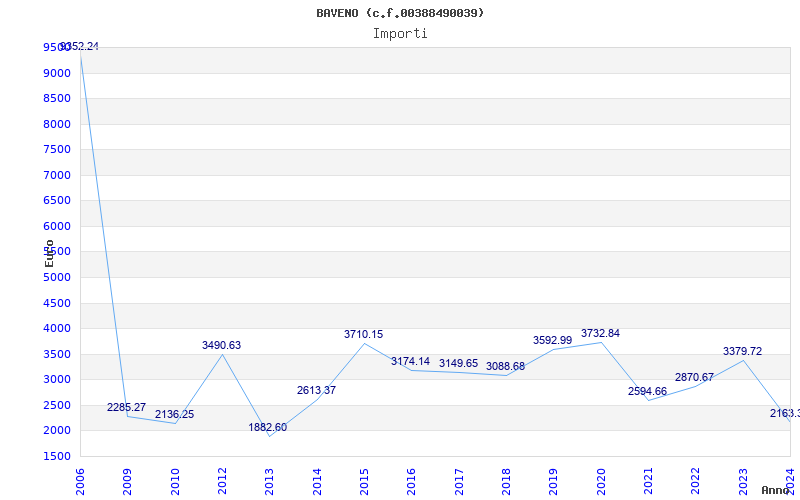Click the x-axis year 2021

pos(648,482)
